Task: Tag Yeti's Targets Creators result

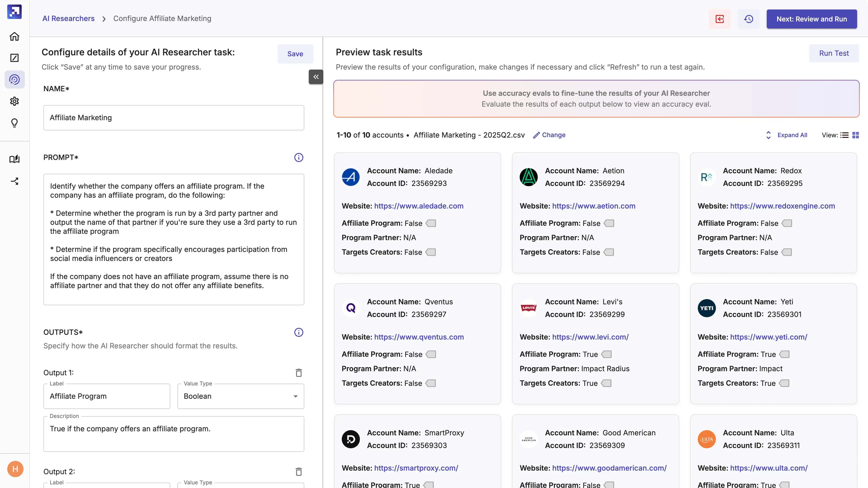Action: click(x=784, y=383)
